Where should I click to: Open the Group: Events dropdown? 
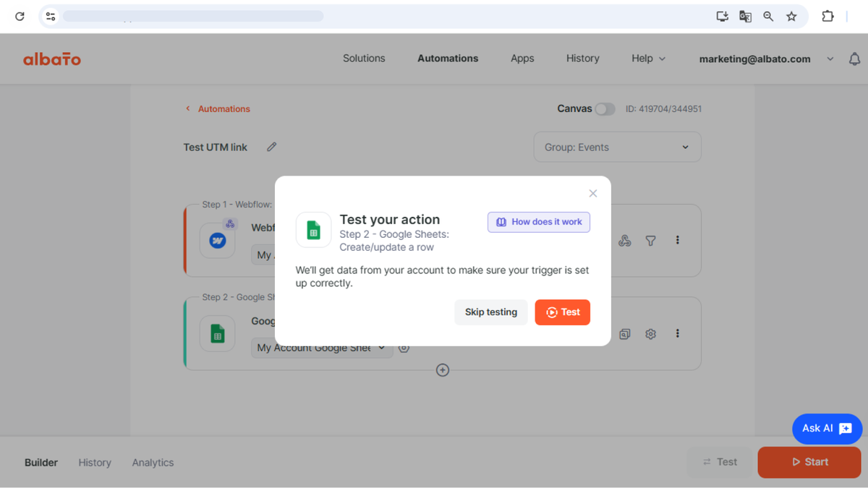617,147
